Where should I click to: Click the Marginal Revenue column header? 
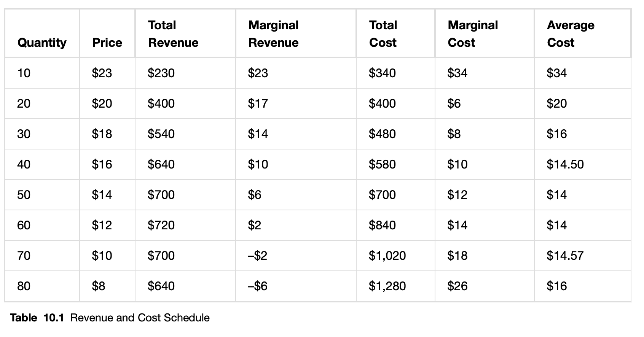click(273, 34)
